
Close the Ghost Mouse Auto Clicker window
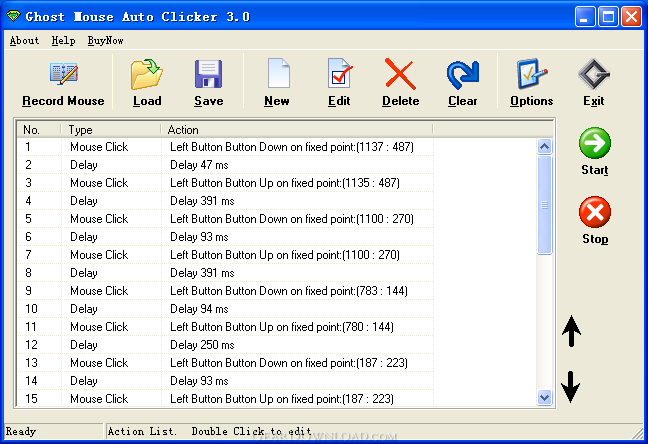(631, 17)
